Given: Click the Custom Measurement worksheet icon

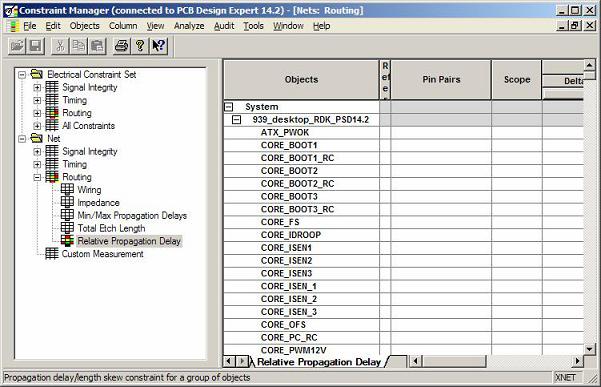Looking at the screenshot, I should pos(52,253).
